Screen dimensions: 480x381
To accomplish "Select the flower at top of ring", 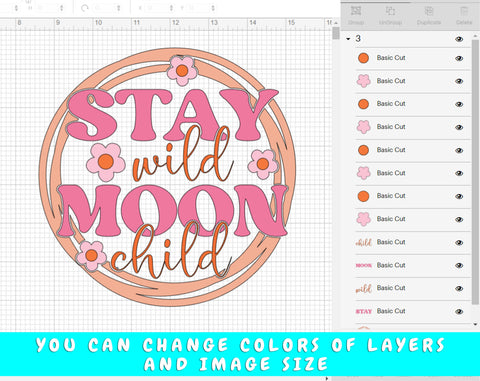I will [x=182, y=71].
